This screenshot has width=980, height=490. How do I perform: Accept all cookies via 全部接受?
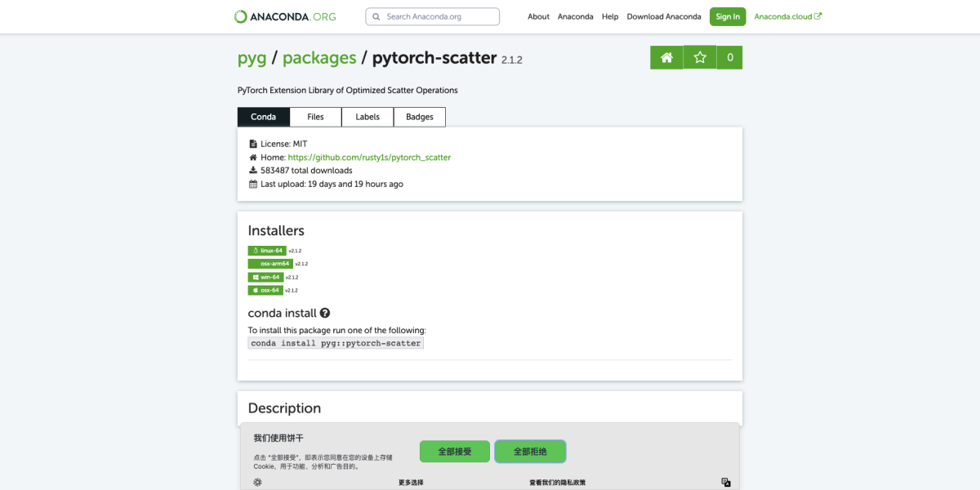(454, 451)
